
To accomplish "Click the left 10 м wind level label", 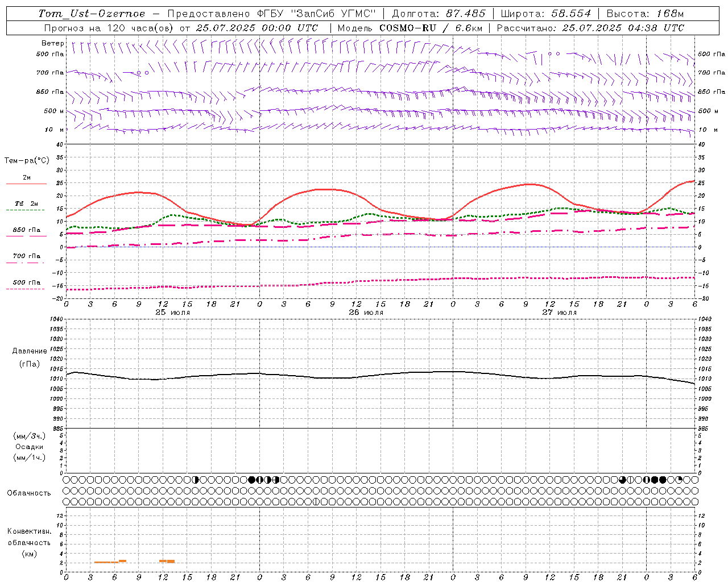I will pyautogui.click(x=55, y=130).
